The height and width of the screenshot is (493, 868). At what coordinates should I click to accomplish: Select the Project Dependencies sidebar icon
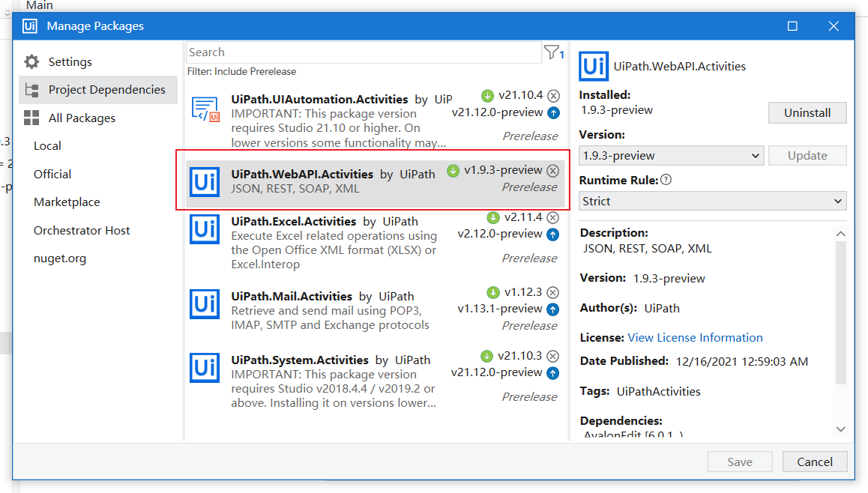tap(31, 90)
